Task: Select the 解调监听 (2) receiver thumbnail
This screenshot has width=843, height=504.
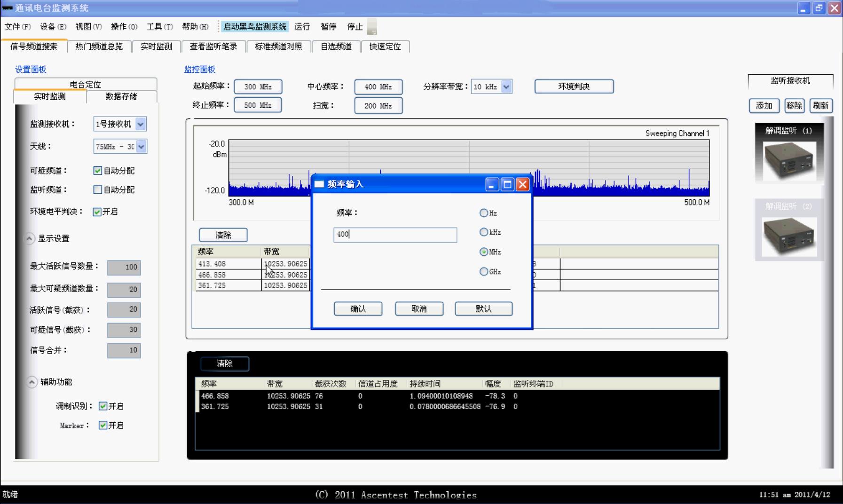Action: [x=789, y=229]
